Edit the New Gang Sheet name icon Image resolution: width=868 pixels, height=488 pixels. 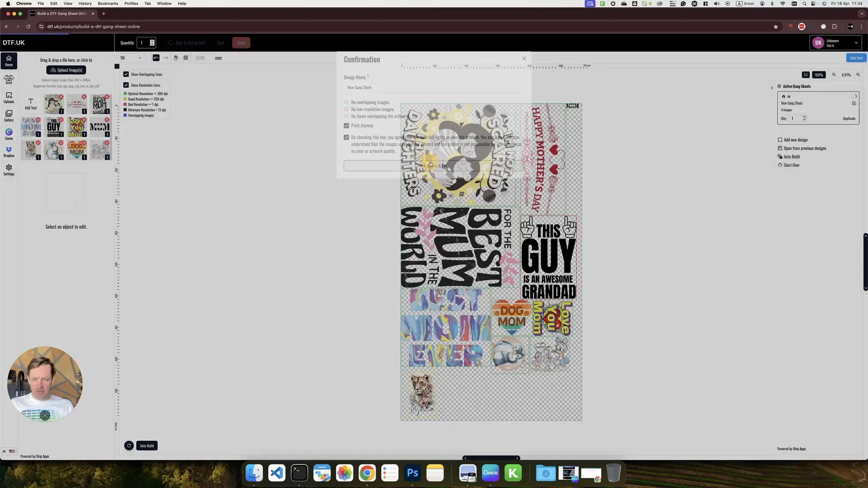tap(854, 103)
